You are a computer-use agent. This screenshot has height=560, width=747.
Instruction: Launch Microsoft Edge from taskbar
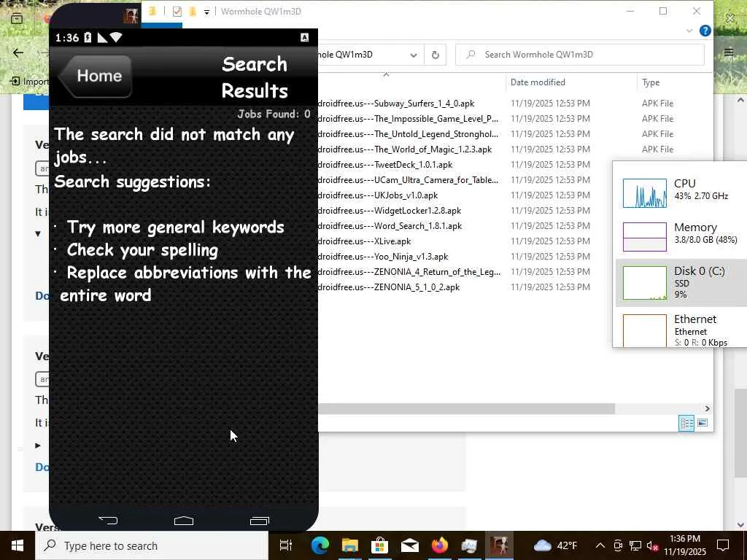pyautogui.click(x=320, y=545)
